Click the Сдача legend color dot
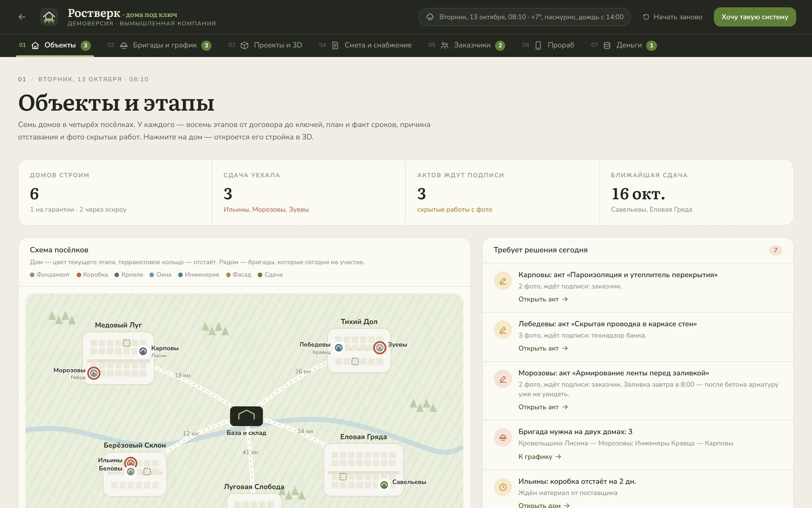The width and height of the screenshot is (812, 508). click(260, 275)
